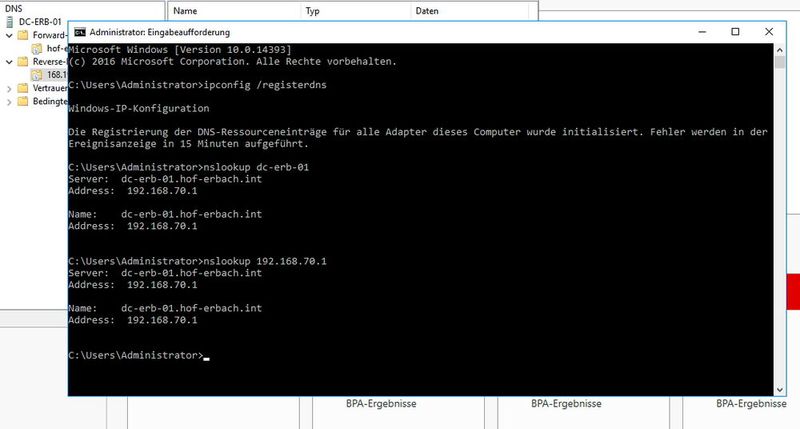Screen dimensions: 800x429
Task: Click the console scrollbar up arrow
Action: click(780, 49)
